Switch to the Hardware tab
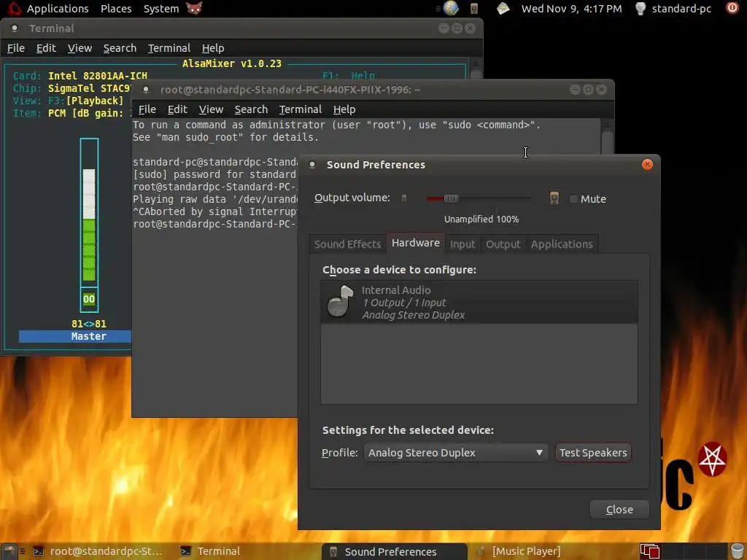747x560 pixels. tap(415, 243)
